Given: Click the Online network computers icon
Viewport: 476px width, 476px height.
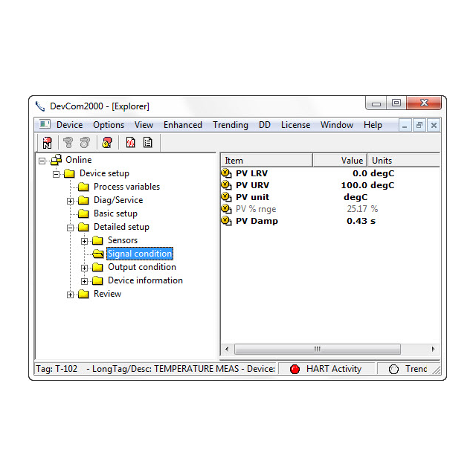Looking at the screenshot, I should pos(57,160).
